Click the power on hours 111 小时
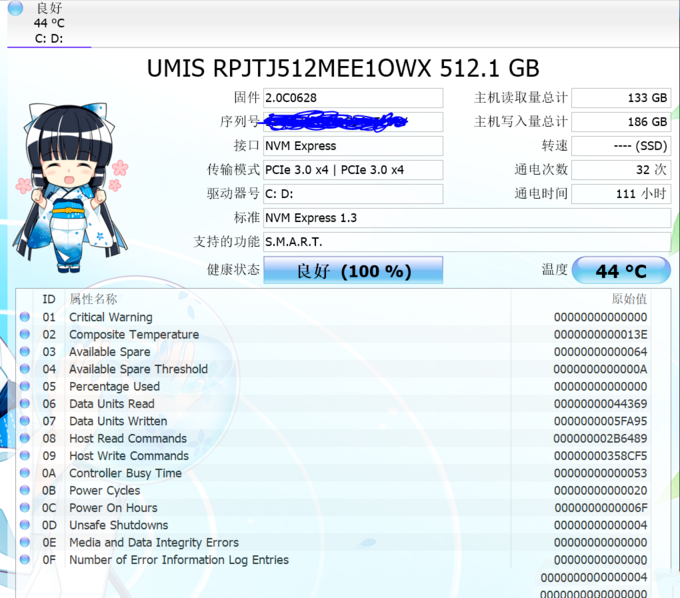Image resolution: width=680 pixels, height=598 pixels. (x=621, y=194)
